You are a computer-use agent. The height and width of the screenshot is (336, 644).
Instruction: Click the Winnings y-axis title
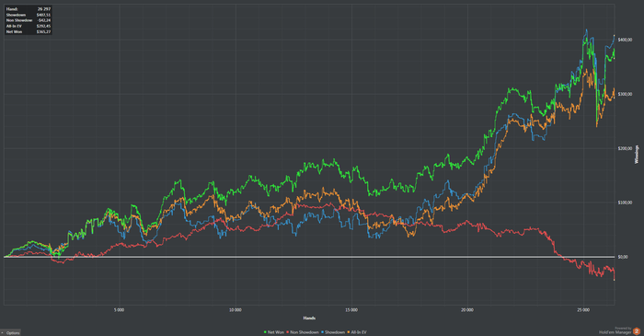[x=637, y=155]
